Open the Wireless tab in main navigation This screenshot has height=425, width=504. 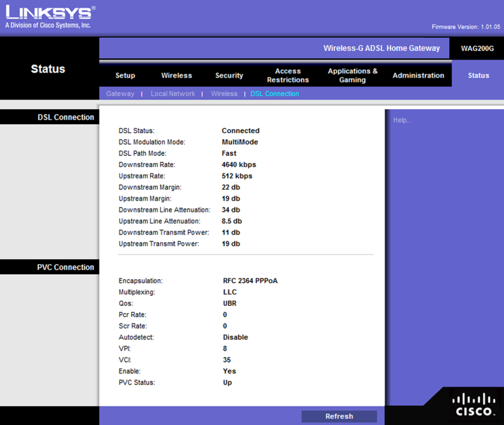pyautogui.click(x=177, y=76)
